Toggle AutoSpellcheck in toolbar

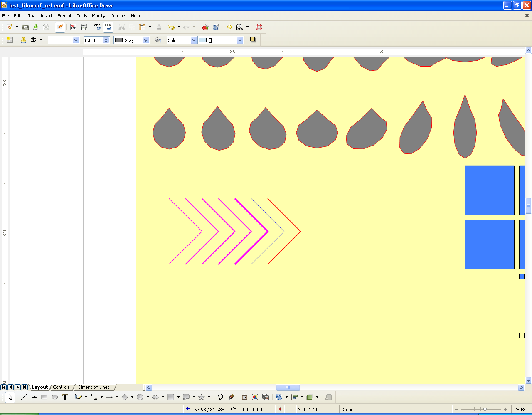coord(108,27)
